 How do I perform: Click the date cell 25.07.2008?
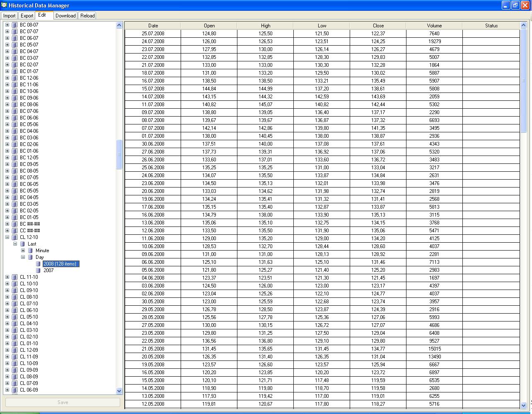pos(153,34)
